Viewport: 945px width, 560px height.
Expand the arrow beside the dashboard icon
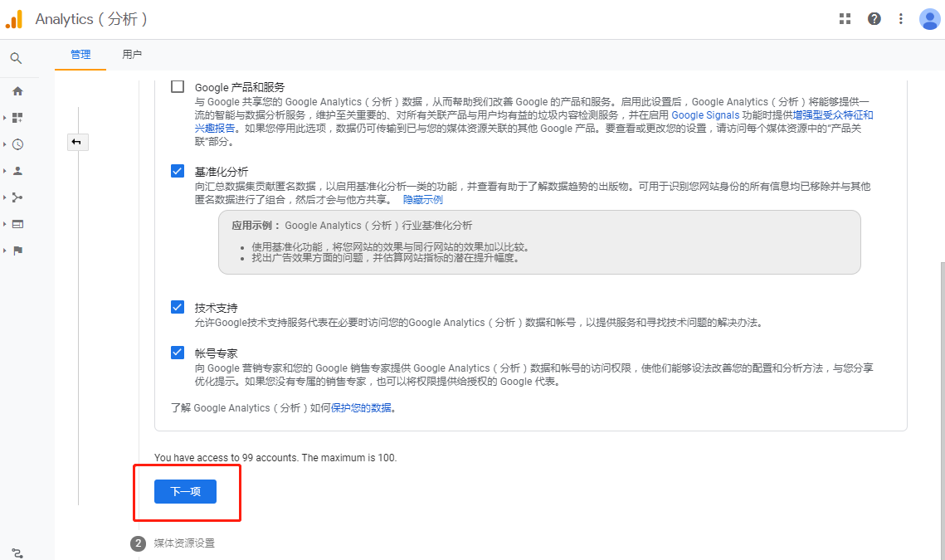(x=5, y=118)
